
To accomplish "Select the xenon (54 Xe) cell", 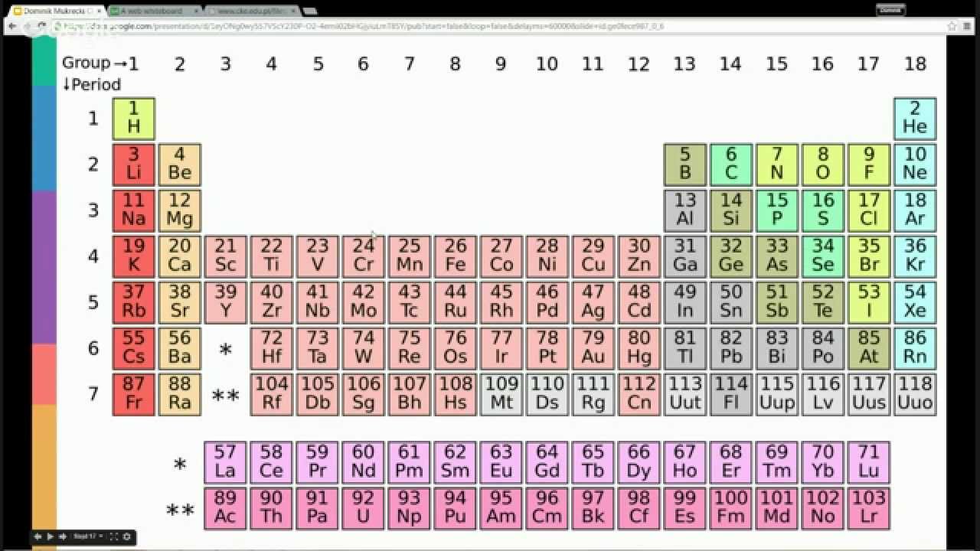I will click(x=915, y=302).
